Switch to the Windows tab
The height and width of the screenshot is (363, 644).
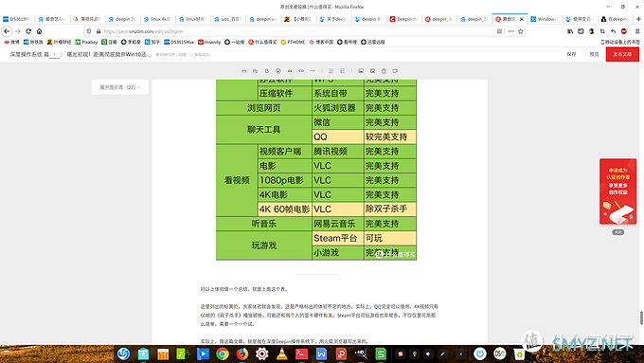pos(545,19)
